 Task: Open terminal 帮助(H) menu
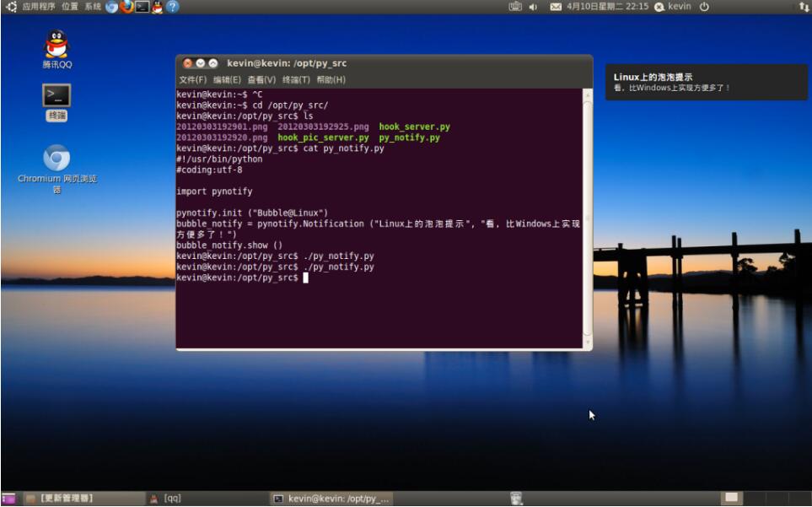click(331, 80)
